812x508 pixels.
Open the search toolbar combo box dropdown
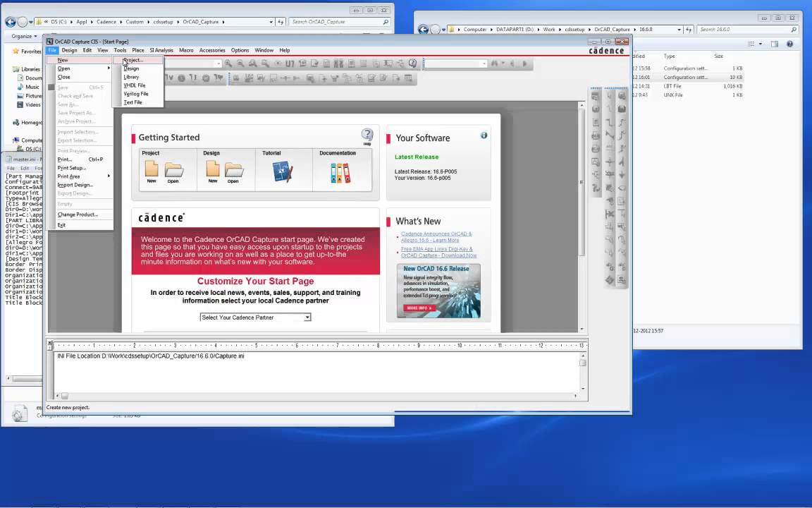click(x=484, y=64)
